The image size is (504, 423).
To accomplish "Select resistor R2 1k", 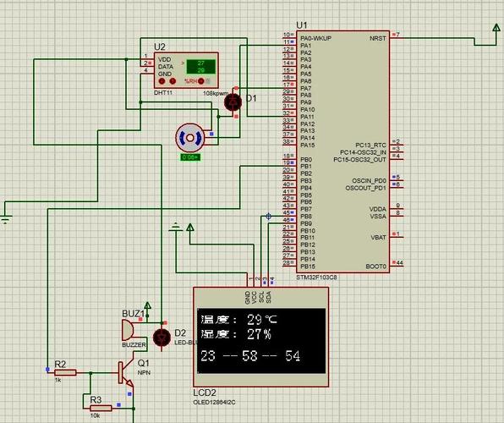I will tap(65, 373).
